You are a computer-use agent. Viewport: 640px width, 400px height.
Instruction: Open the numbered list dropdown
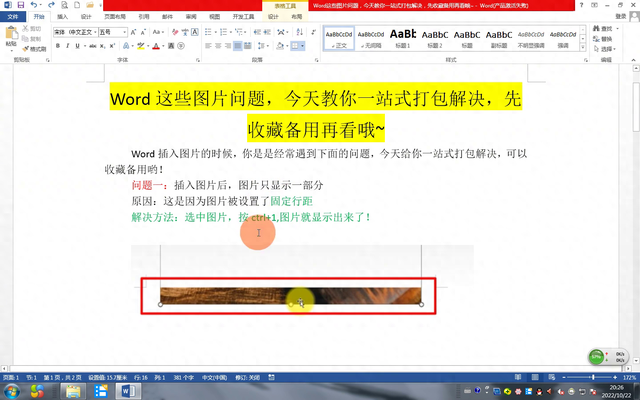click(229, 32)
